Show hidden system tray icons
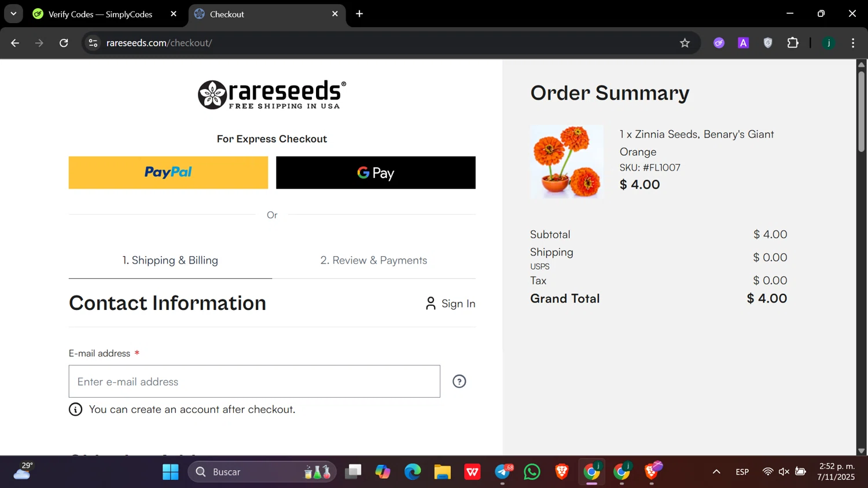 click(716, 472)
